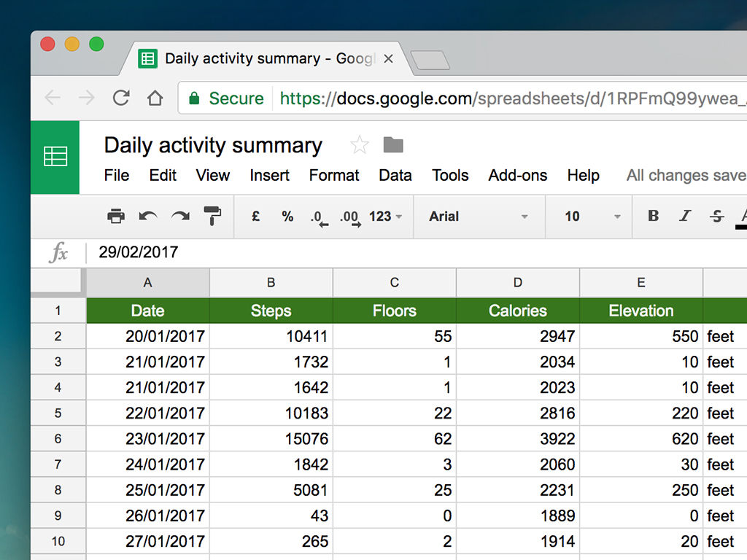Viewport: 747px width, 560px height.
Task: Star the Daily activity summary document
Action: point(359,145)
